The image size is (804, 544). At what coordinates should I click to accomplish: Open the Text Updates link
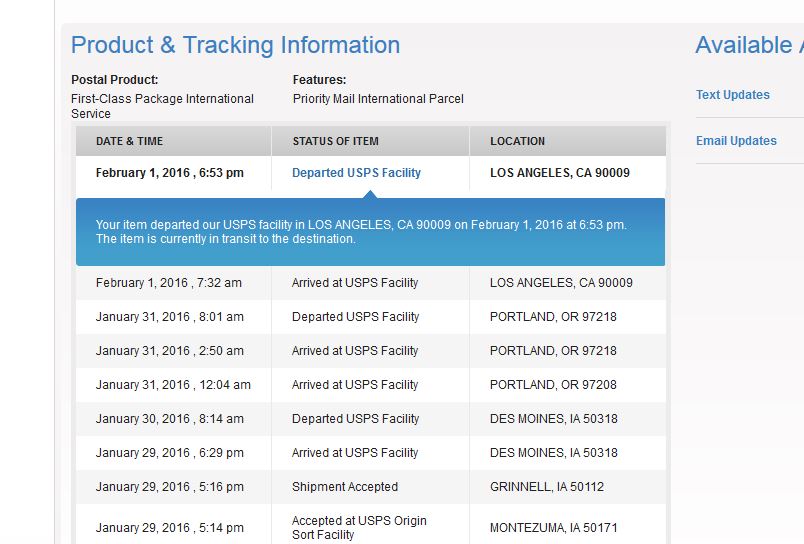732,95
